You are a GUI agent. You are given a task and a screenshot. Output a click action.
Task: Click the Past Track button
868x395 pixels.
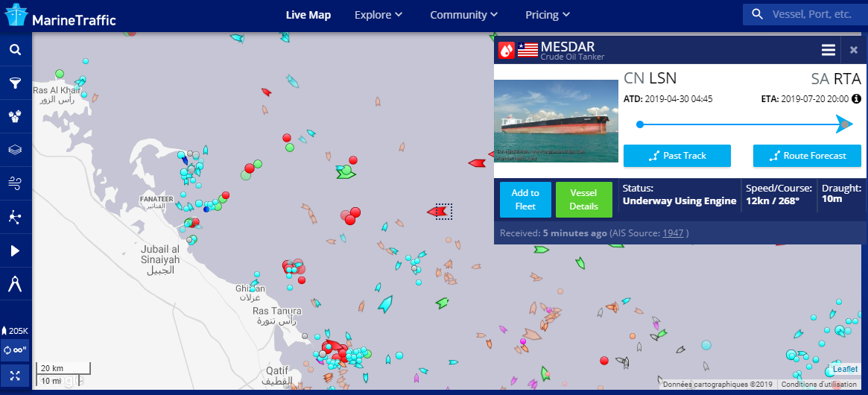[x=677, y=156]
